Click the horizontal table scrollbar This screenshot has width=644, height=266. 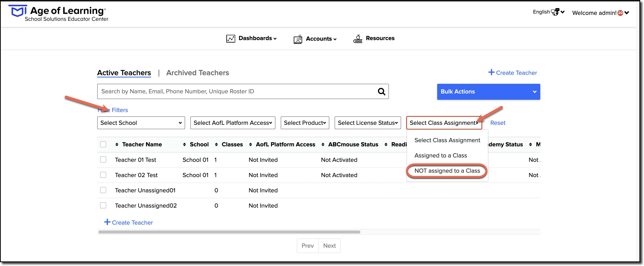click(229, 232)
